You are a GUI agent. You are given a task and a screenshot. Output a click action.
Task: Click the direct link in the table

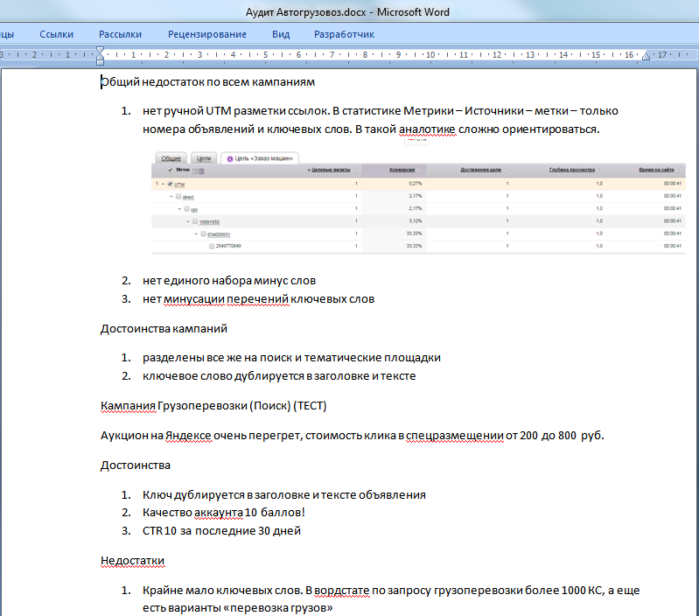point(188,197)
